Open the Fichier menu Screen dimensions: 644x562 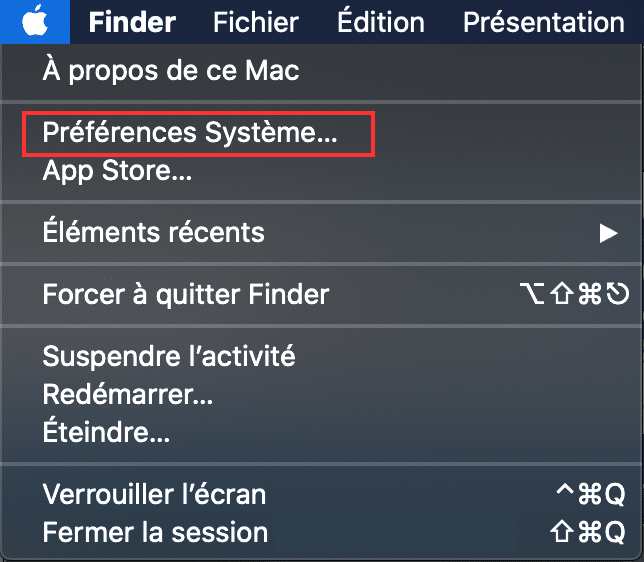point(255,22)
